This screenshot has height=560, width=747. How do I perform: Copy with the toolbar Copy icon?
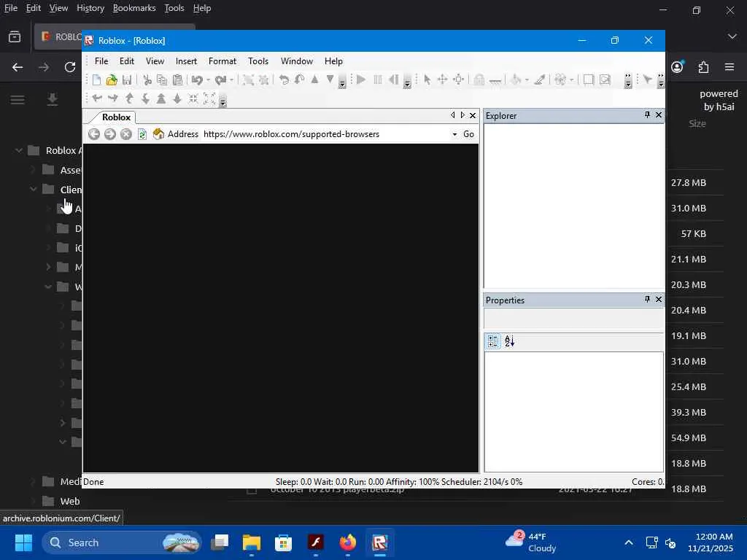click(162, 80)
